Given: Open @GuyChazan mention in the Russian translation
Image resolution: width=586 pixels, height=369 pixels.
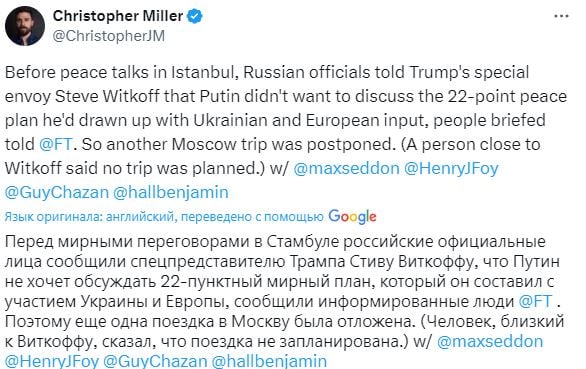Looking at the screenshot, I should 155,362.
